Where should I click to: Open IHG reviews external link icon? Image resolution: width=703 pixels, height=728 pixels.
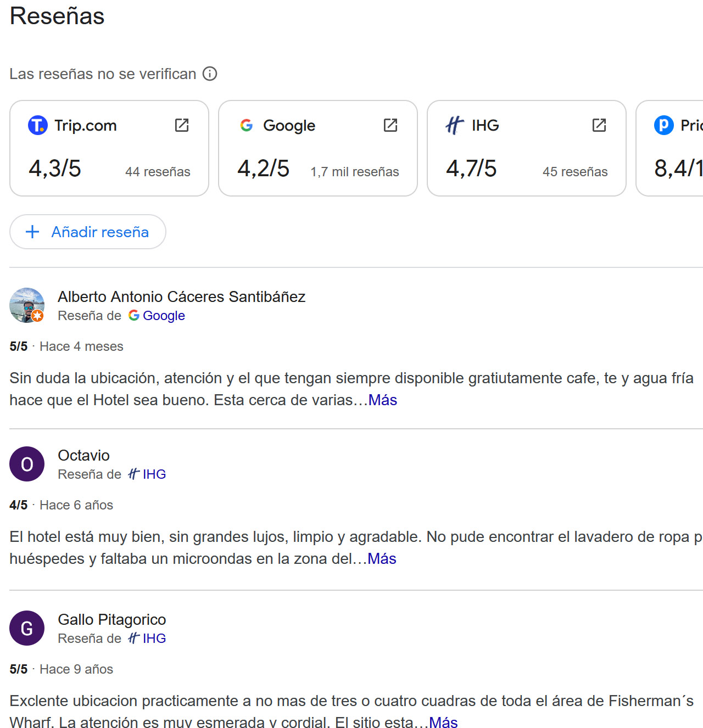click(x=599, y=125)
